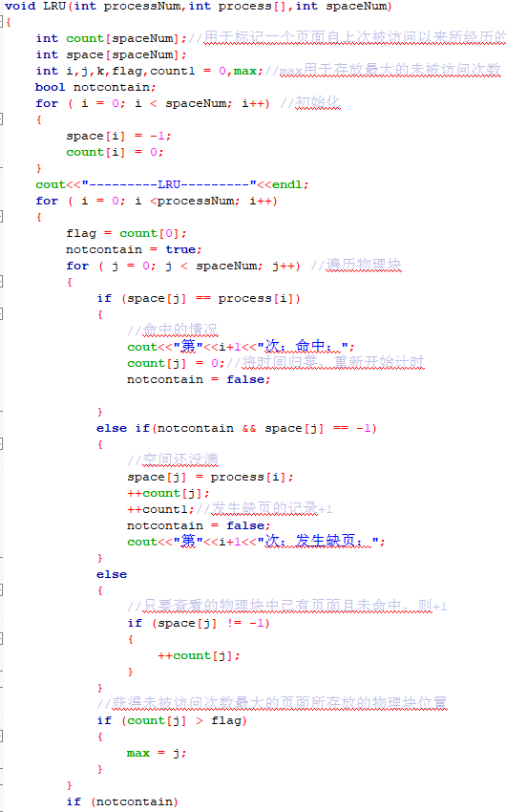Click the comment beginning '//max用于存放'
The width and height of the screenshot is (506, 812).
point(383,70)
